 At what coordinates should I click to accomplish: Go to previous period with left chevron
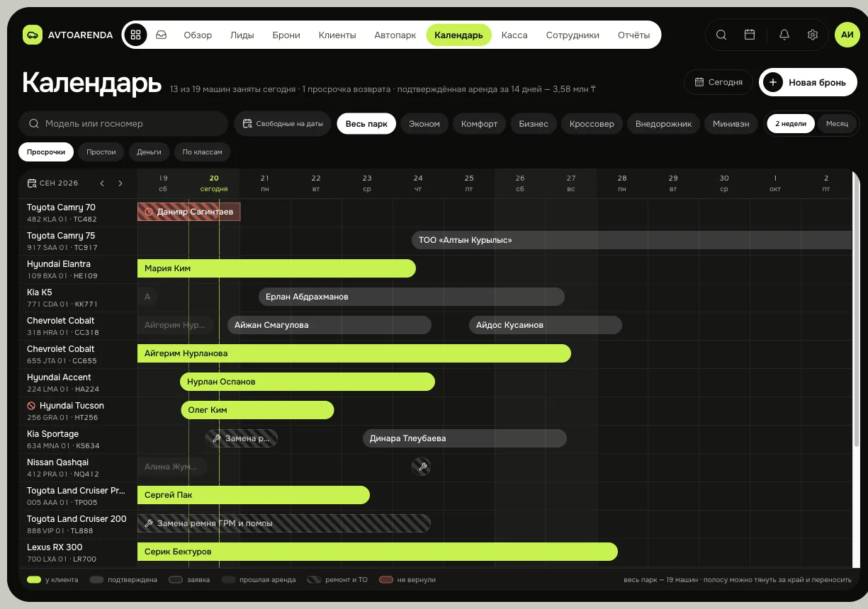[x=102, y=183]
